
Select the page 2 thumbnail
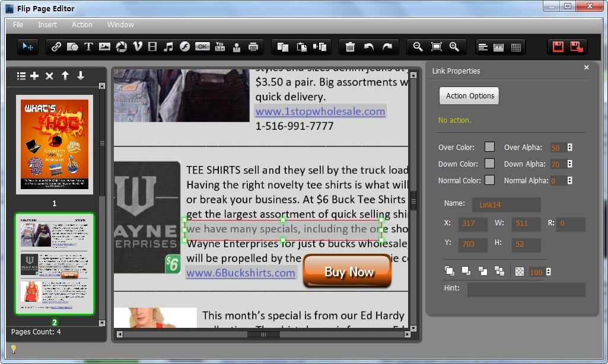coord(55,264)
